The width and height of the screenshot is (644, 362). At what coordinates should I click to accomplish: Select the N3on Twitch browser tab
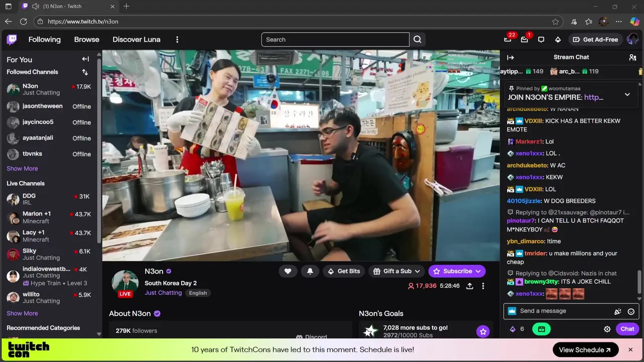(68, 7)
